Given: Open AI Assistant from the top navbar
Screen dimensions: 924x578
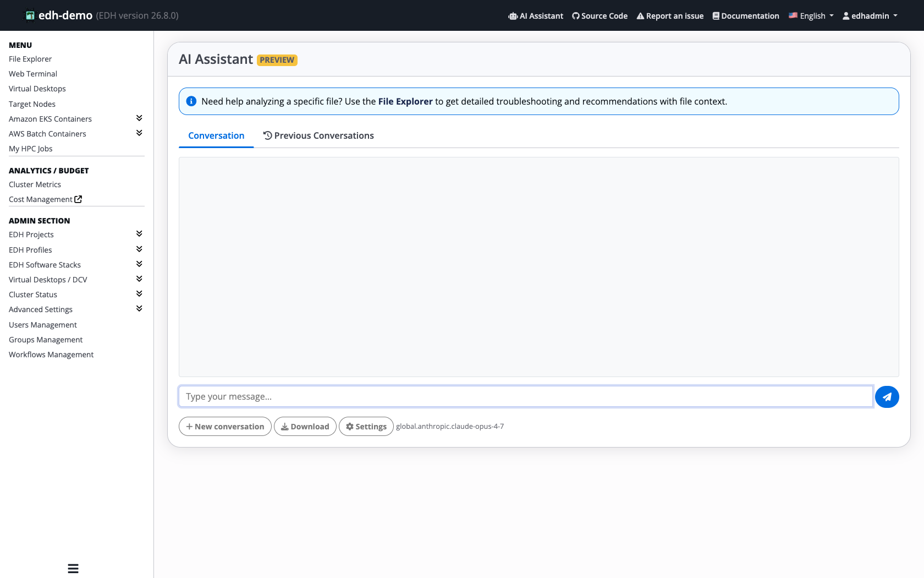Looking at the screenshot, I should coord(536,16).
